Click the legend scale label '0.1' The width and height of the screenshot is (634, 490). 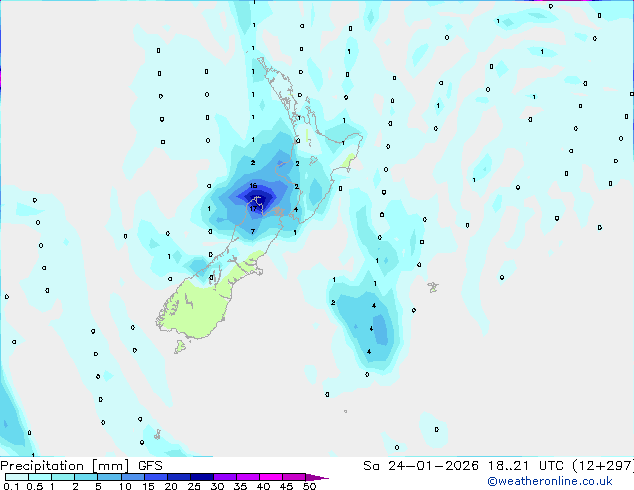tap(11, 486)
